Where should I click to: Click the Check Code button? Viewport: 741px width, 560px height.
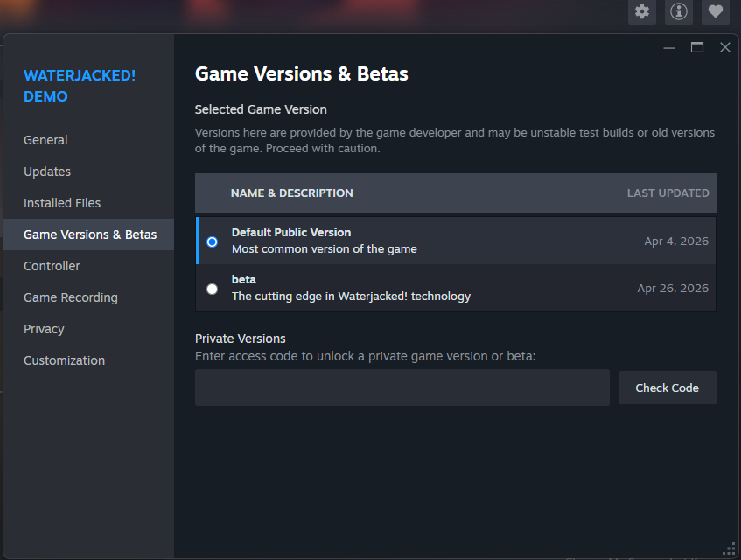coord(667,388)
